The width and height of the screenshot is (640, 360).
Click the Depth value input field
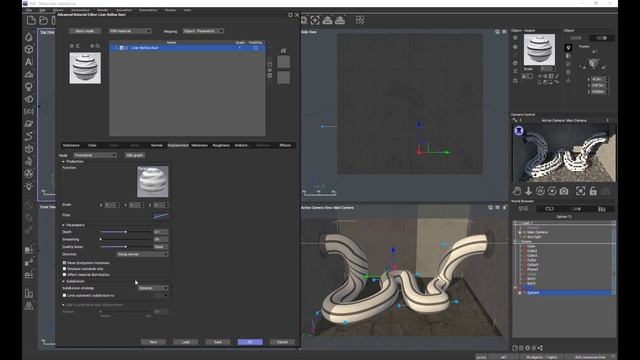161,232
